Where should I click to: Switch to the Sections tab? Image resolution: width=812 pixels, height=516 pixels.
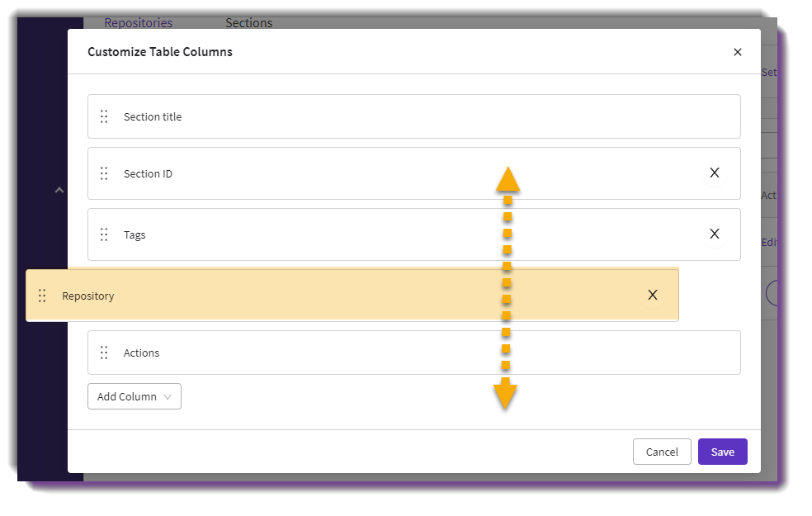click(248, 23)
